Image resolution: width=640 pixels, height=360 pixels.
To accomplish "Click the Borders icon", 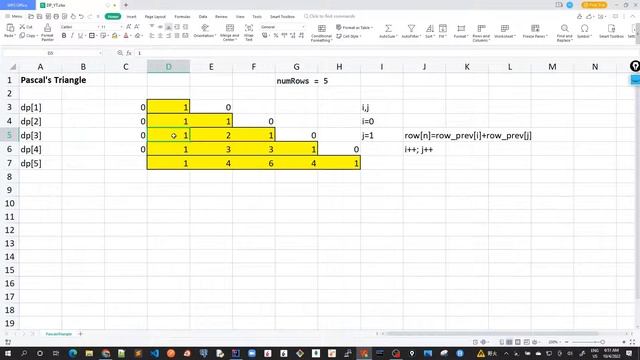I will (92, 36).
